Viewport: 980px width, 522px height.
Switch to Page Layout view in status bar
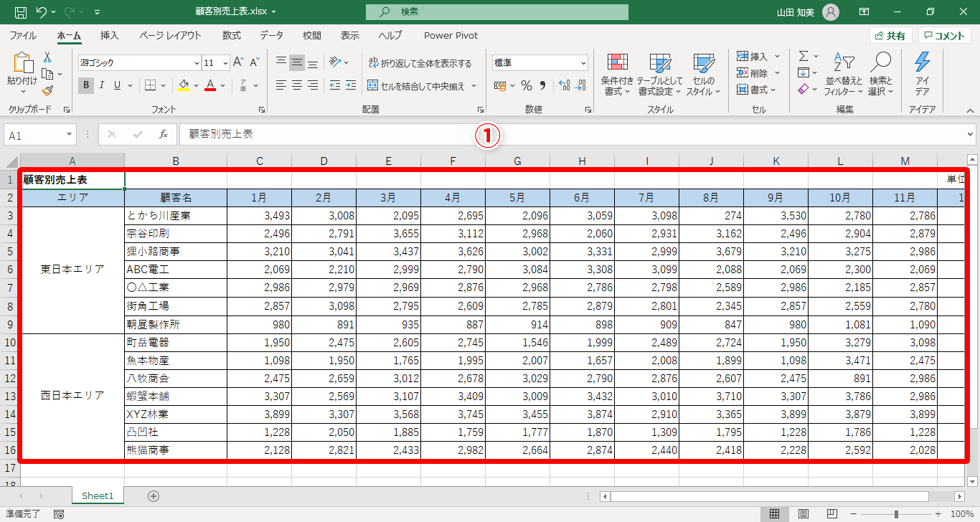click(804, 514)
